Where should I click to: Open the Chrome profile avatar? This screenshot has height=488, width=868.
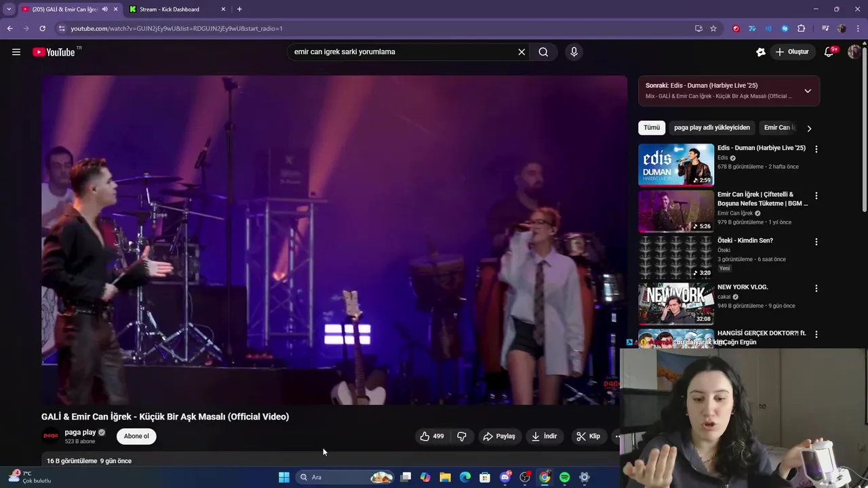(842, 28)
